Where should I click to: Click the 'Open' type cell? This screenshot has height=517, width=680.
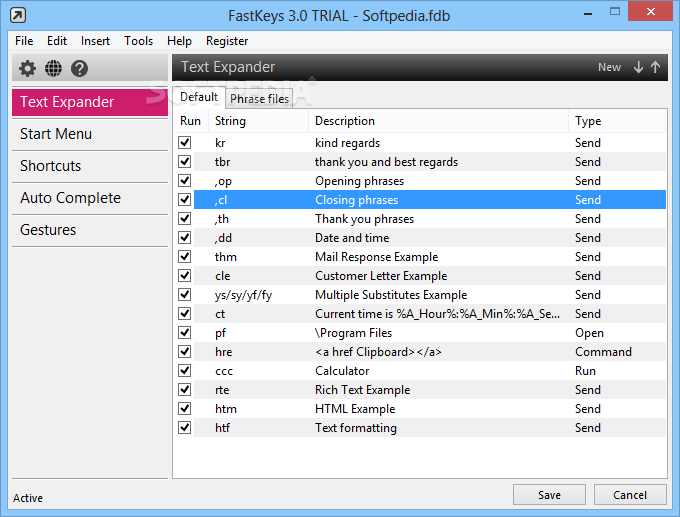589,333
